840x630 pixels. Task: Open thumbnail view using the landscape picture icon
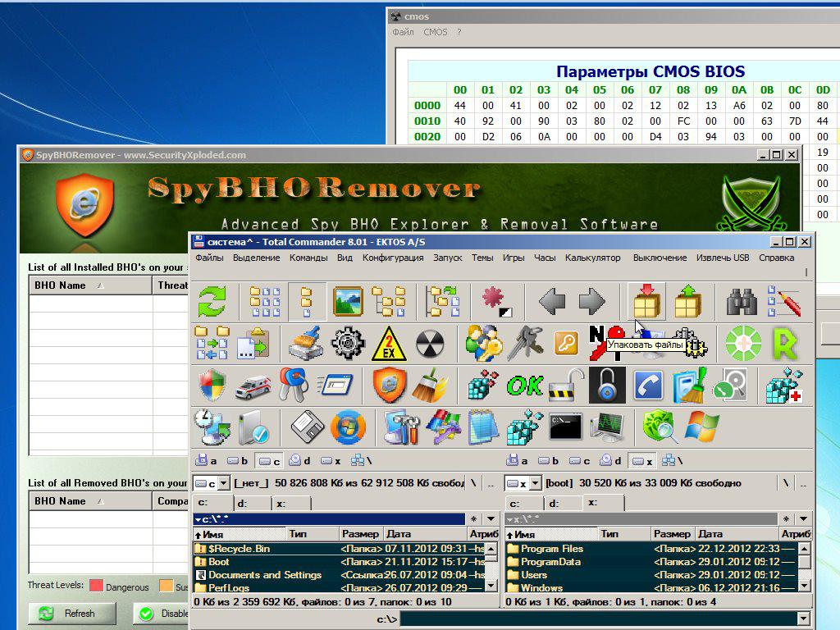coord(348,302)
